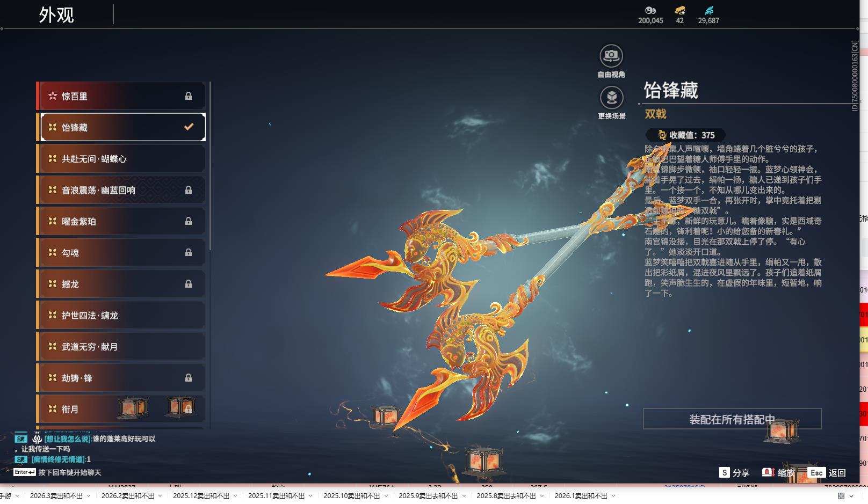The image size is (868, 504).
Task: Click the gold ingot icon showing 42
Action: (x=680, y=10)
